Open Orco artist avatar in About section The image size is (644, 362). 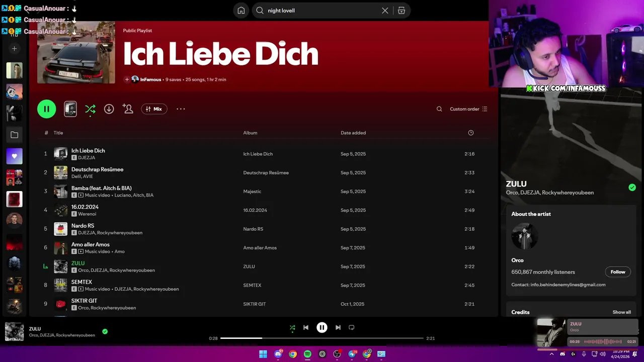524,236
